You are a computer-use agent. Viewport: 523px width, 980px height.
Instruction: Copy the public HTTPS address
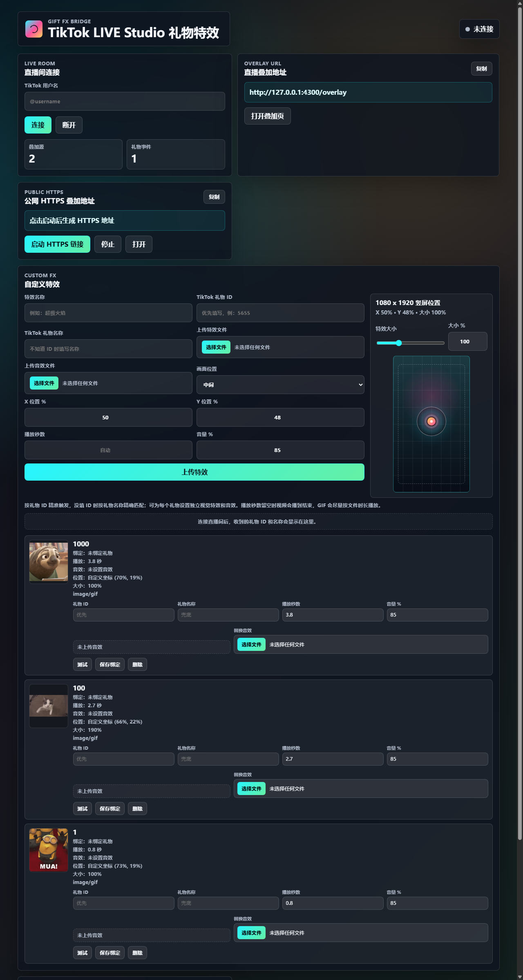click(214, 197)
